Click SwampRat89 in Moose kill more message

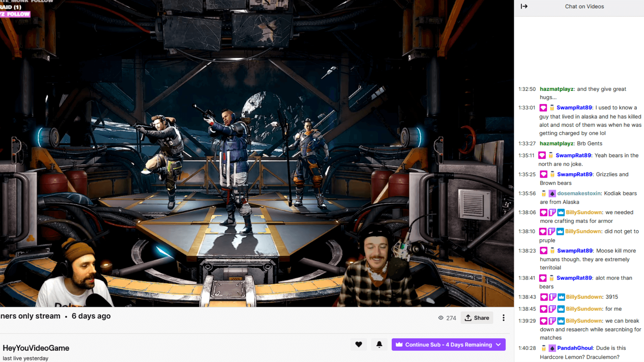(575, 251)
